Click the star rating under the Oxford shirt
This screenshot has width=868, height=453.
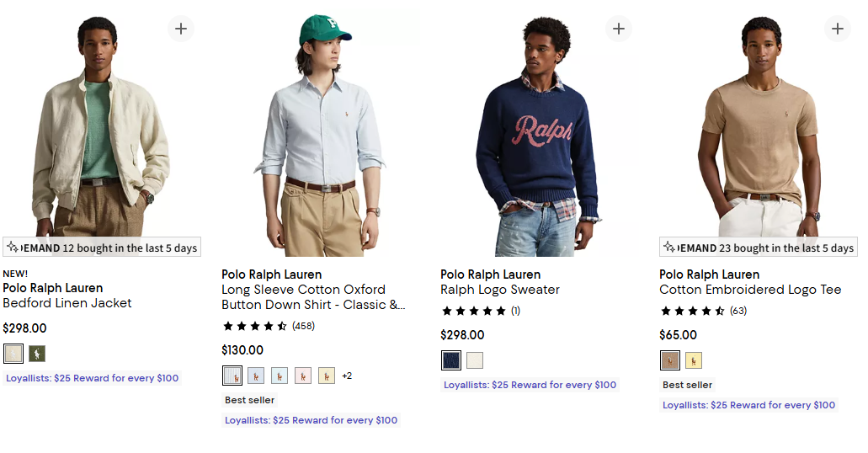254,327
